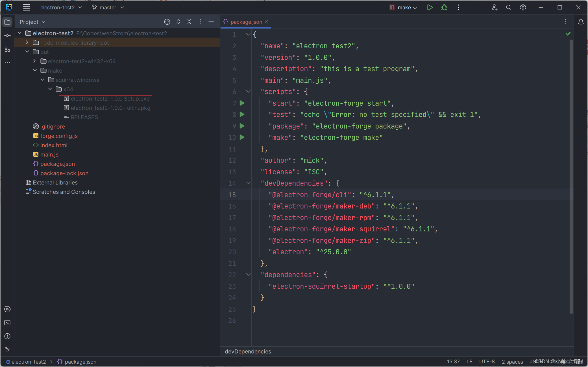588x367 pixels.
Task: Open Search Everywhere
Action: tap(509, 8)
